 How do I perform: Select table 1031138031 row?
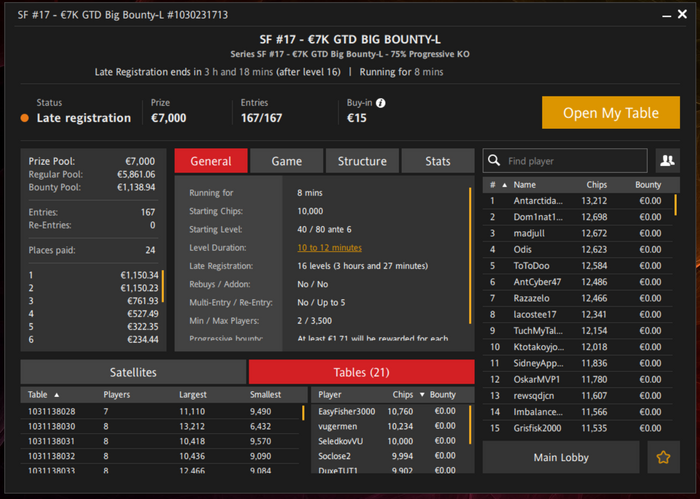pyautogui.click(x=160, y=441)
